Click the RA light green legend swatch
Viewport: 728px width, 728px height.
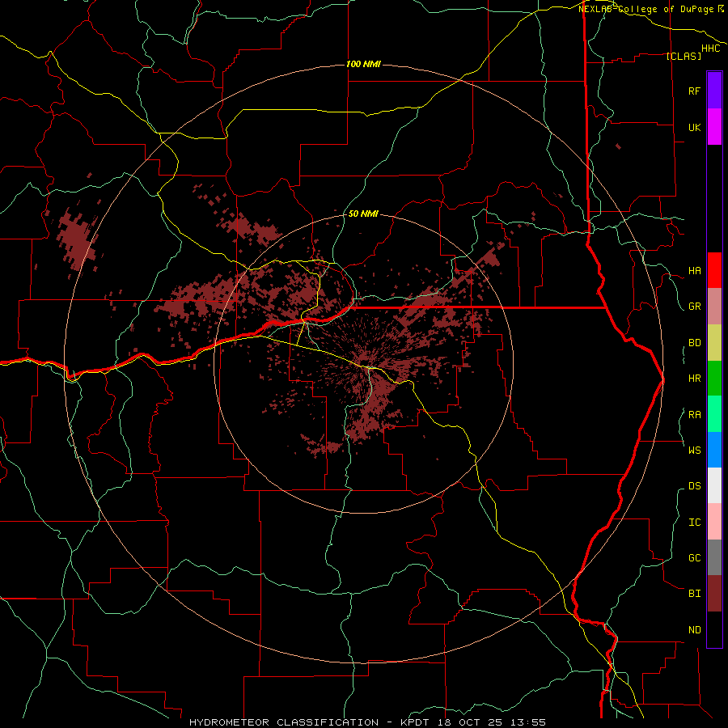[714, 414]
